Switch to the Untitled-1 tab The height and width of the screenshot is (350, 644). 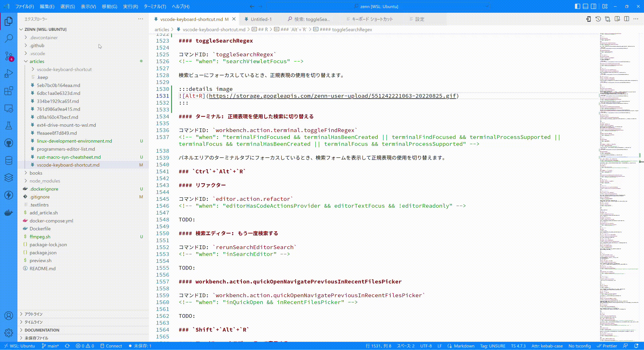point(261,19)
